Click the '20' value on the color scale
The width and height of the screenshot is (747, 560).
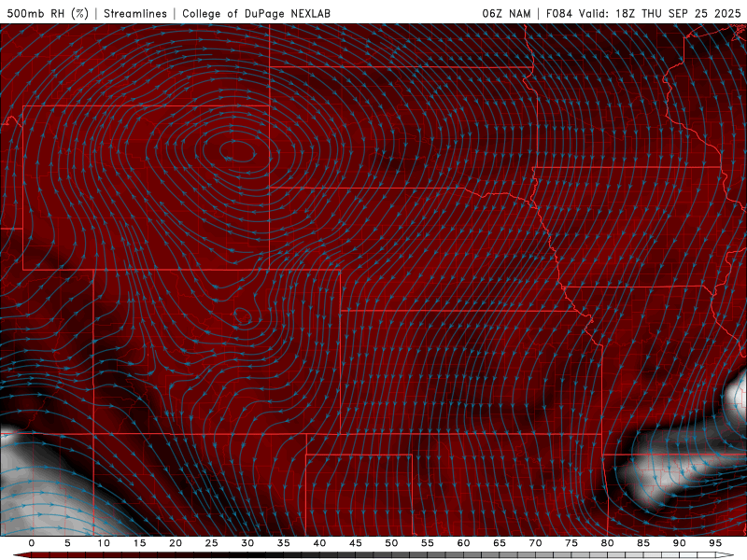click(176, 543)
